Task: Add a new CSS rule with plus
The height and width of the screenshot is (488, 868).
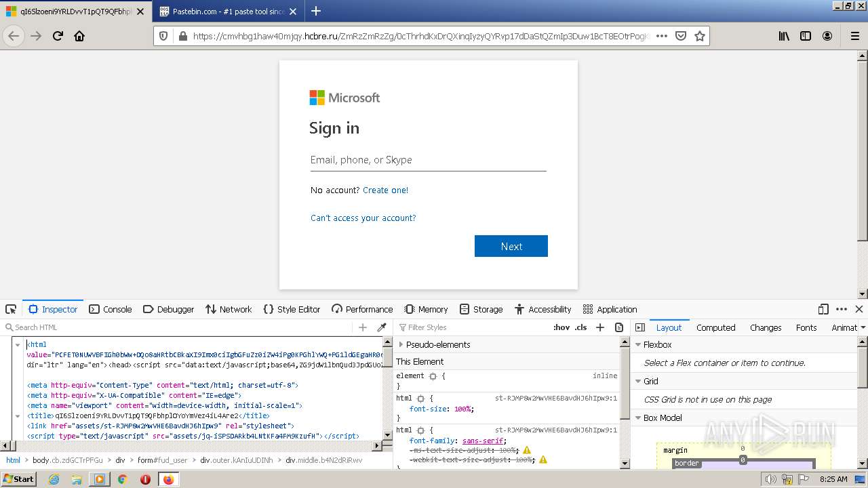Action: point(599,327)
